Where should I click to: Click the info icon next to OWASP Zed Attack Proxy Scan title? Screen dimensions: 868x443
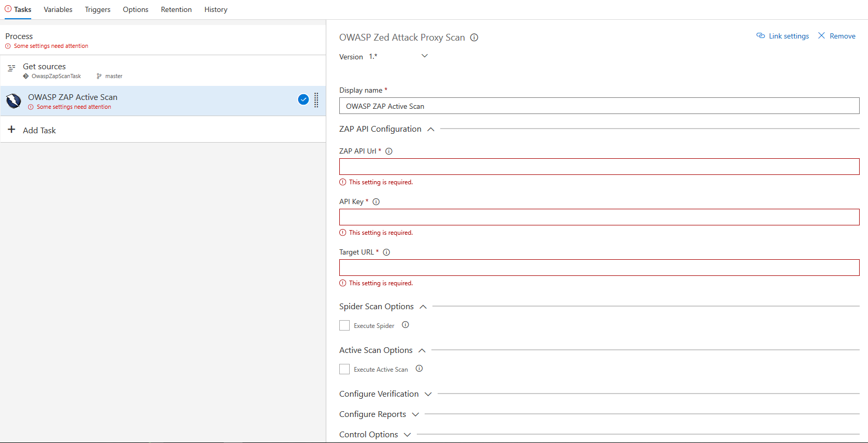(474, 37)
